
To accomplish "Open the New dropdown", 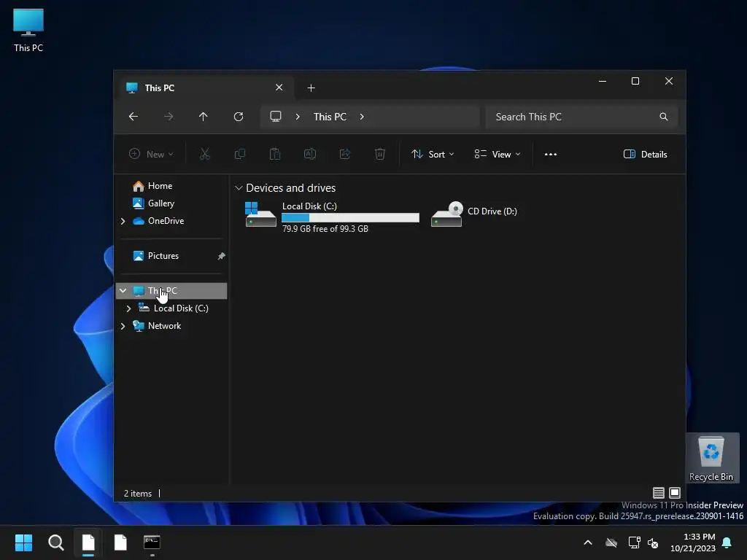I will (x=151, y=155).
